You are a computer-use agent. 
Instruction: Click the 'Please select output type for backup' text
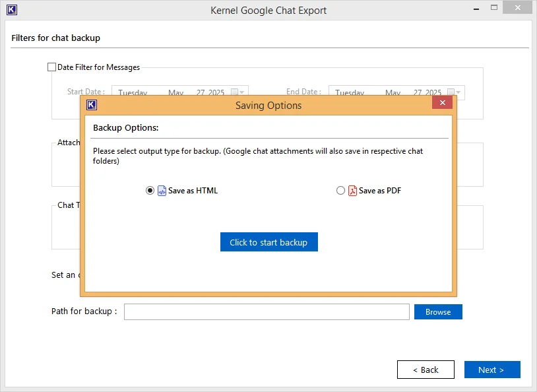pos(156,151)
